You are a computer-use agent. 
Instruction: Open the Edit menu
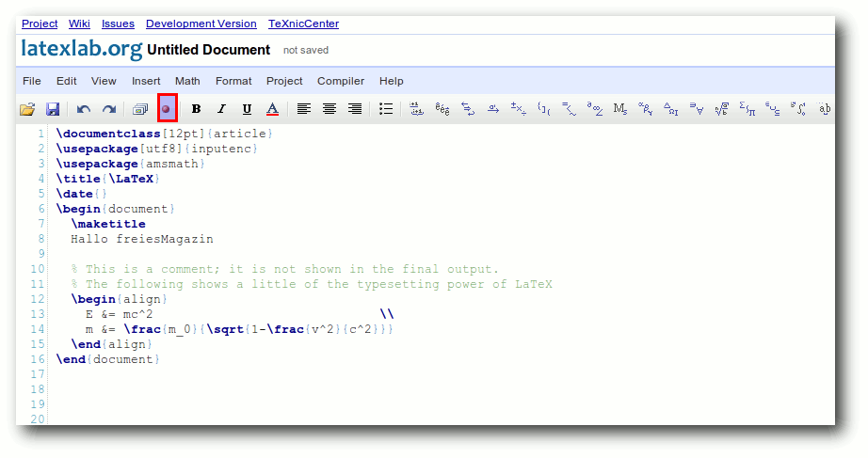point(67,81)
